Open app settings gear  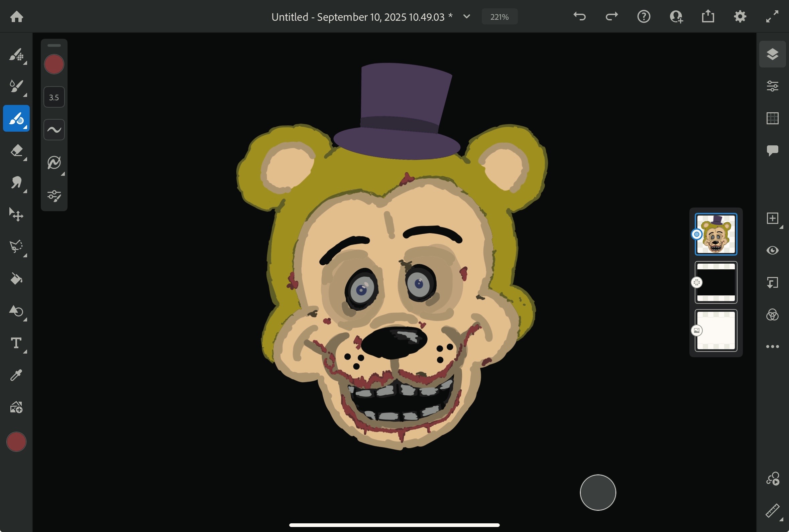click(x=740, y=16)
